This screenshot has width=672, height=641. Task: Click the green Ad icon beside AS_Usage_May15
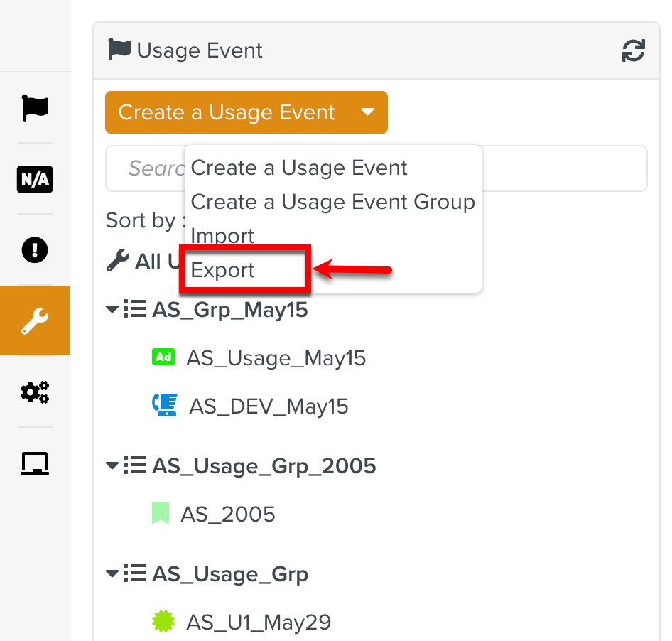(x=163, y=357)
